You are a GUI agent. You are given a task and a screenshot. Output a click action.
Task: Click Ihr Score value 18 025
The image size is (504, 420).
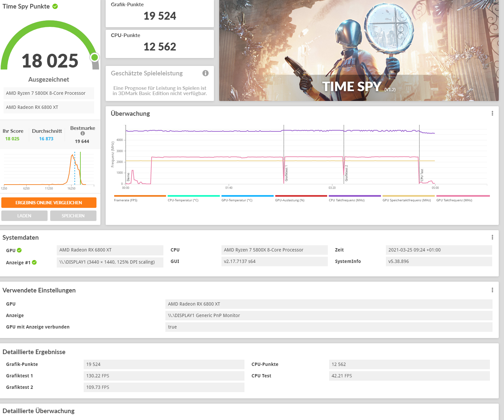(x=12, y=139)
